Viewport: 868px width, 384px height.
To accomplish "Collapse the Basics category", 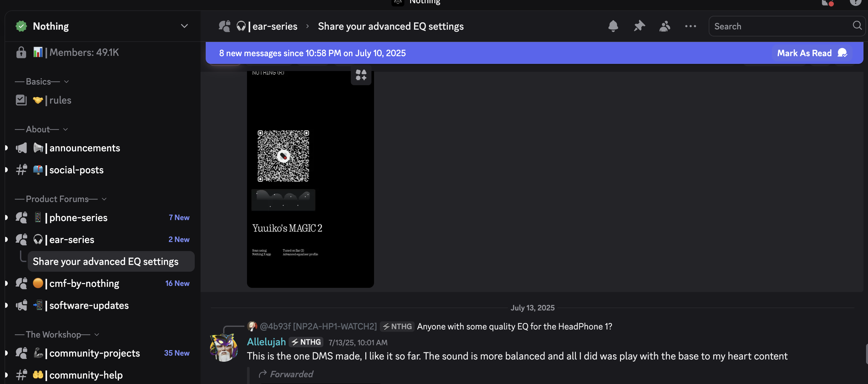I will (42, 82).
